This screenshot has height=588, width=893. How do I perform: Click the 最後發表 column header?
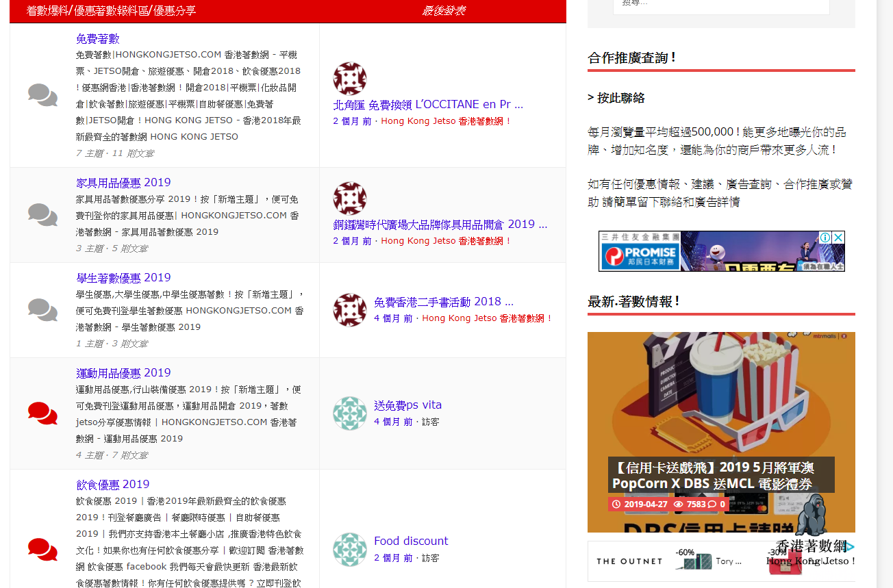[443, 10]
